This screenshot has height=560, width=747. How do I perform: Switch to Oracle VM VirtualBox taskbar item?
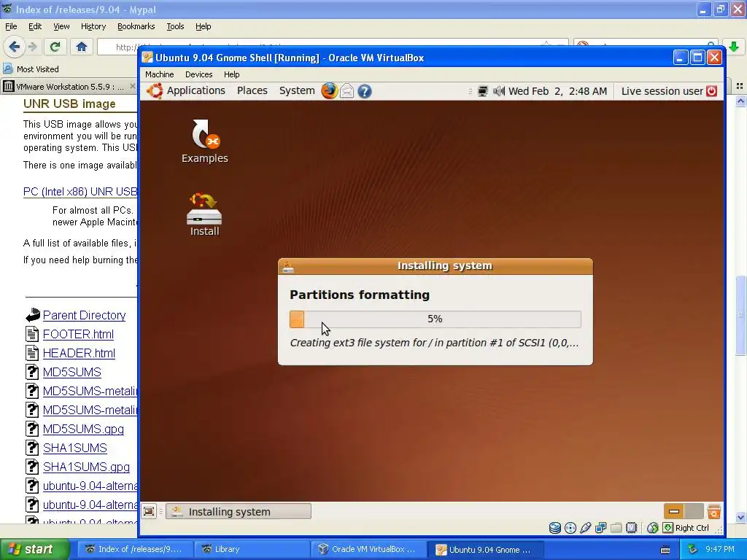[368, 549]
